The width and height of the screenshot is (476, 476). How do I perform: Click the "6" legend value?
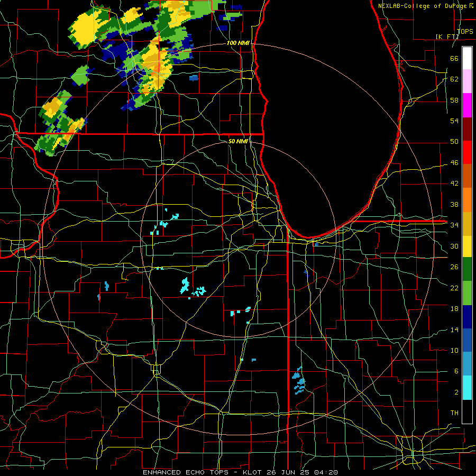coord(456,371)
